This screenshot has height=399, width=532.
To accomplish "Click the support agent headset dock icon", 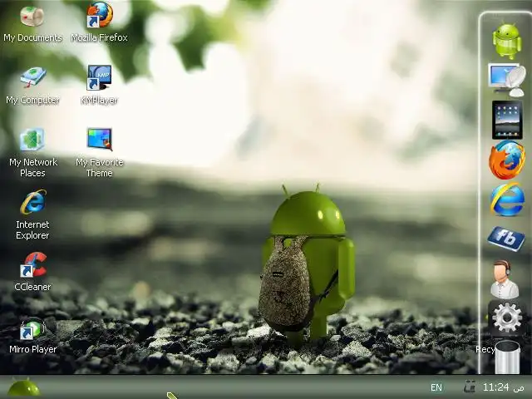I will [x=505, y=279].
